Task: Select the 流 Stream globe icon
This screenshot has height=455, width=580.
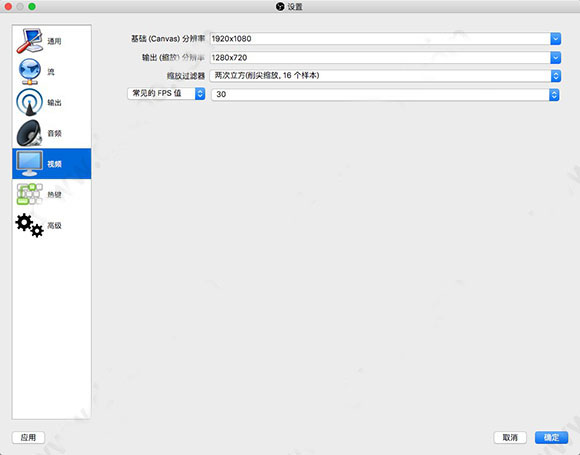Action: 29,72
